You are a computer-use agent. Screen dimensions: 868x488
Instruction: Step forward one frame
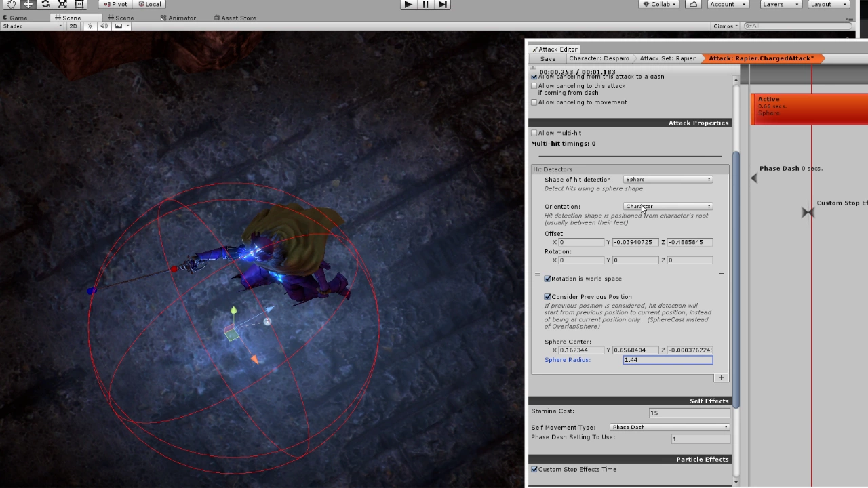(x=442, y=4)
